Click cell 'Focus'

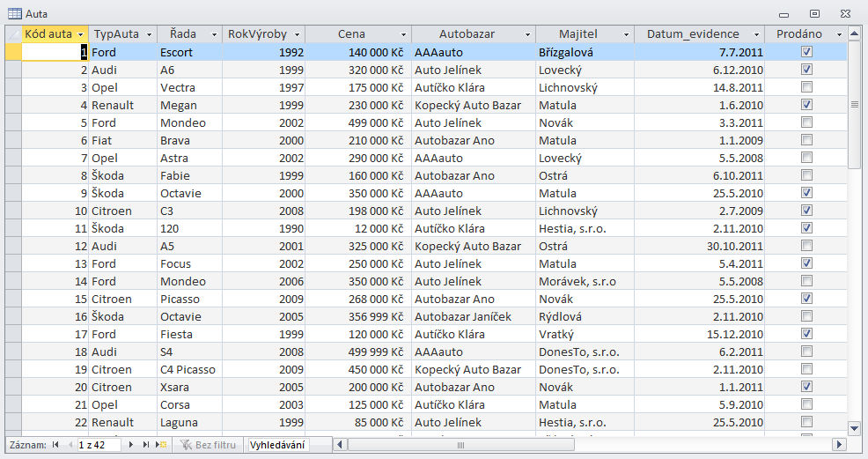pos(189,263)
